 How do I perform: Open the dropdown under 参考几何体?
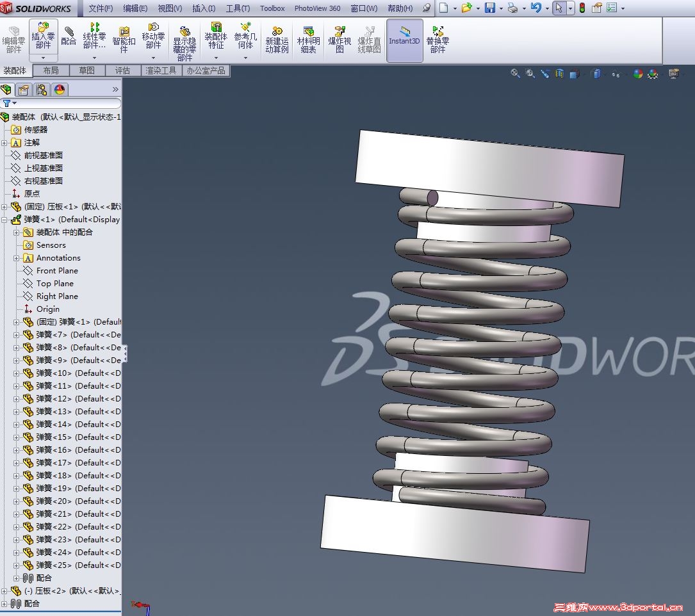pyautogui.click(x=245, y=58)
